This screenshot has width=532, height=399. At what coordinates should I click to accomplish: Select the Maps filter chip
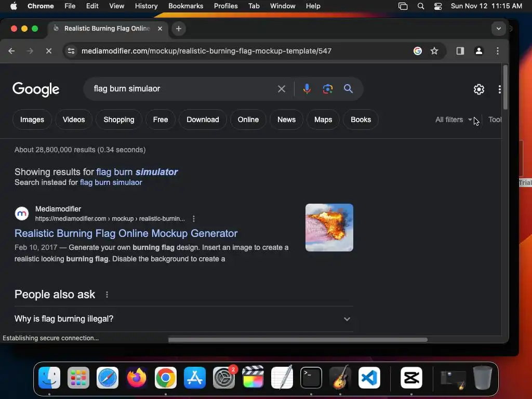coord(323,119)
